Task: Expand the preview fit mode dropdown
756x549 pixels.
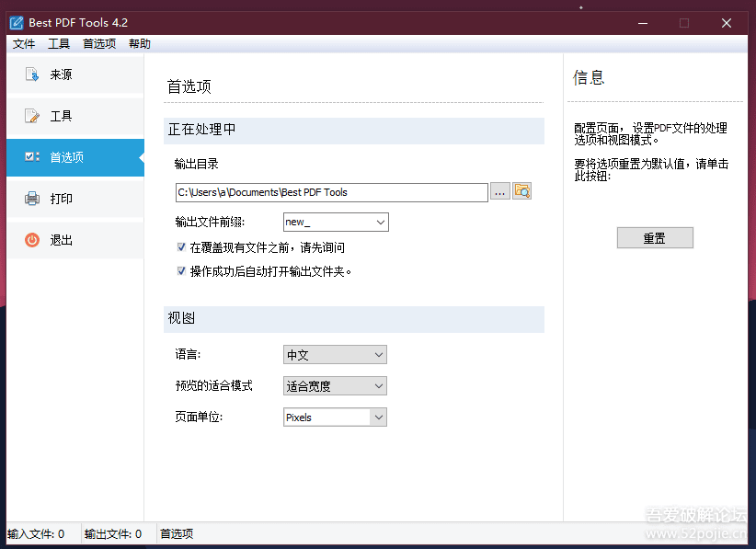Action: point(378,386)
